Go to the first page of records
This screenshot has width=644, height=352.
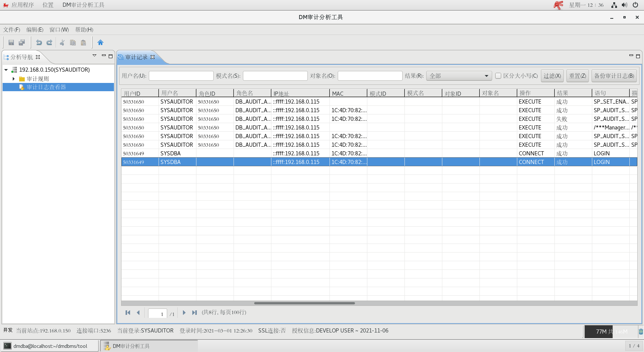(128, 313)
